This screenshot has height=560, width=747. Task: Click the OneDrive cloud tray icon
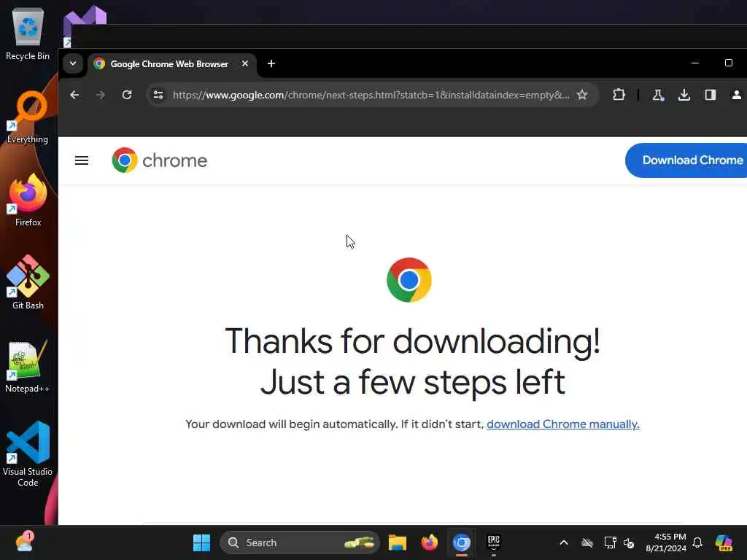click(x=587, y=542)
